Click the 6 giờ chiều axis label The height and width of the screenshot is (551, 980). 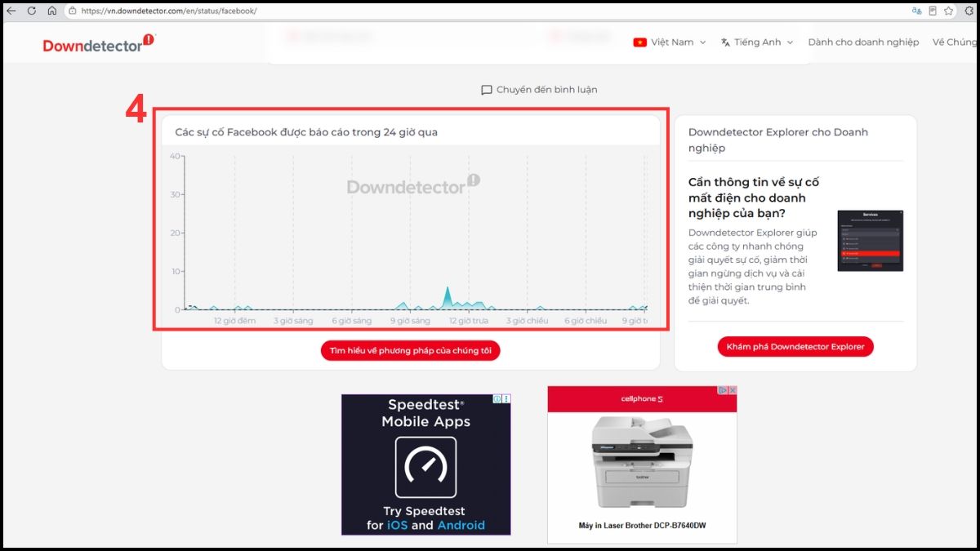(586, 321)
